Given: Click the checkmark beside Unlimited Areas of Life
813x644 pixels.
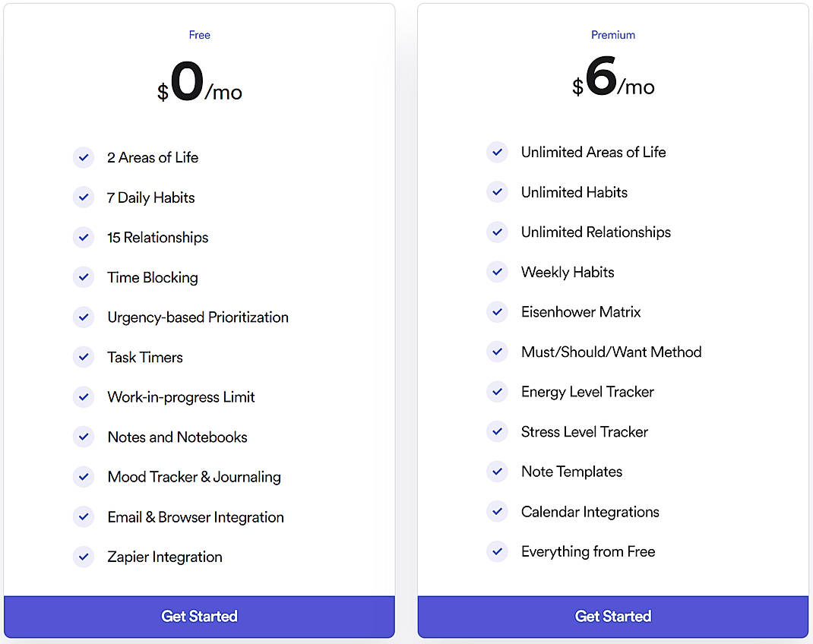Looking at the screenshot, I should 497,152.
